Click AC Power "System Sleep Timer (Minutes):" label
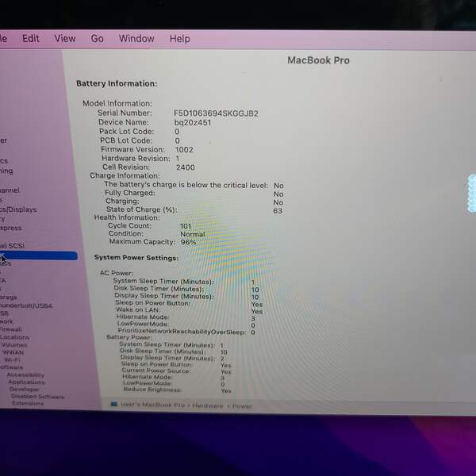 click(163, 282)
